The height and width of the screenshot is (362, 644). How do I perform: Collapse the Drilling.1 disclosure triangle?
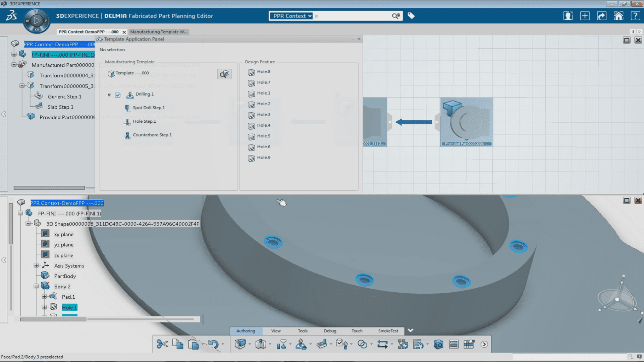109,95
